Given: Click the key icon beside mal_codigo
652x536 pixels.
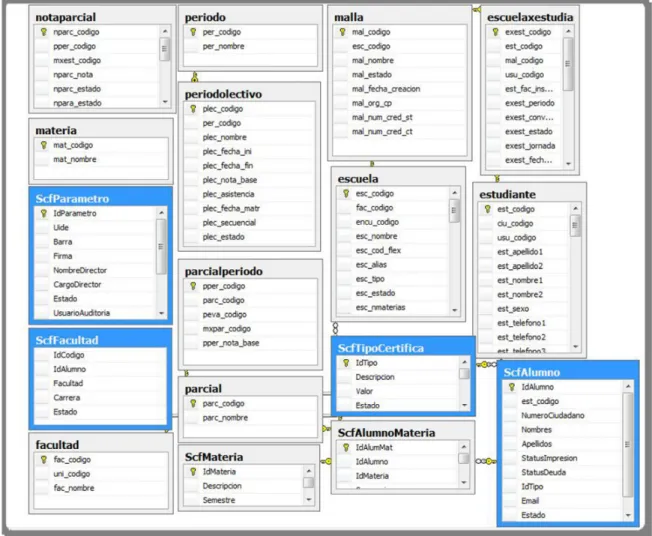Looking at the screenshot, I should 342,32.
